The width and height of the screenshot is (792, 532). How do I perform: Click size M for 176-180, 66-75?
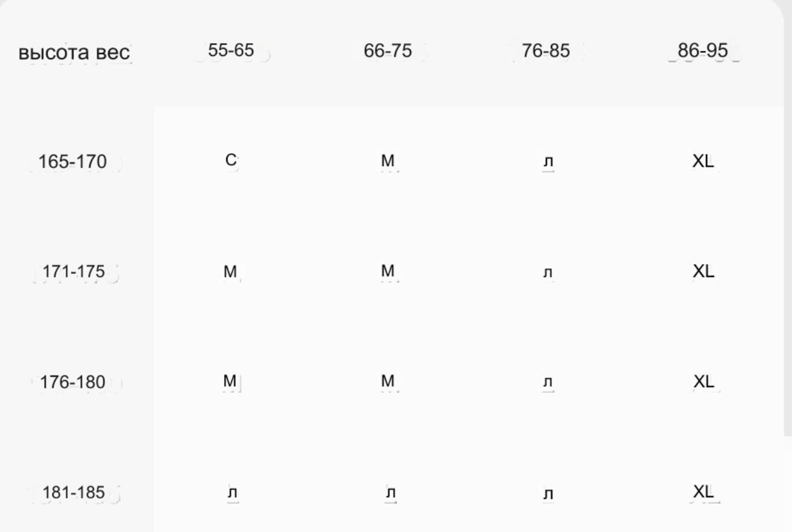pos(388,381)
